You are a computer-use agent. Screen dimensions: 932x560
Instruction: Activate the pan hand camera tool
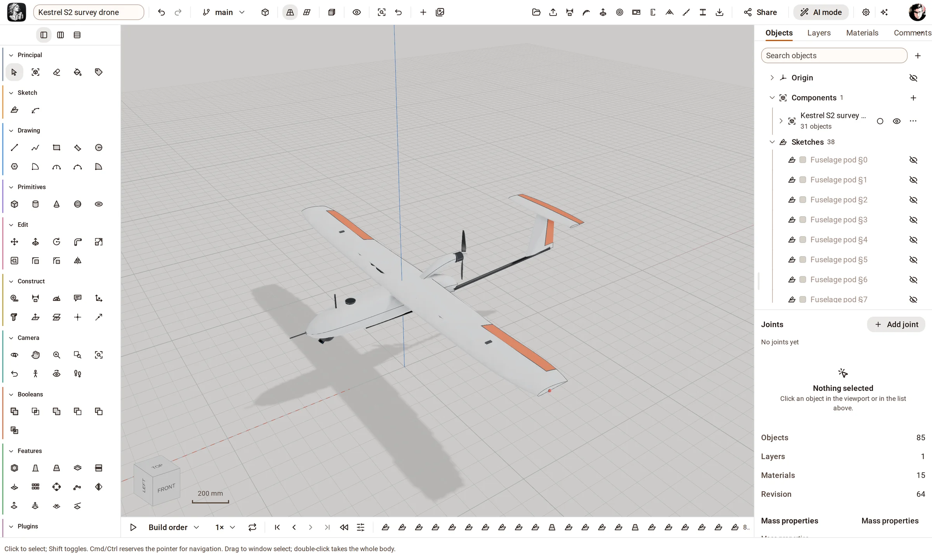tap(35, 355)
